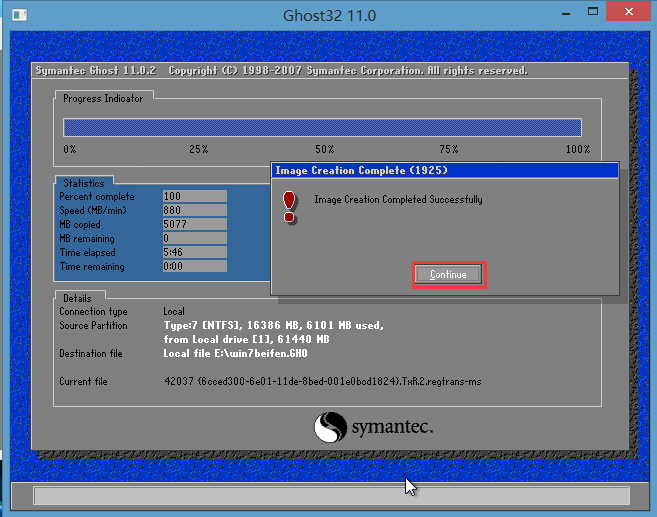Screen dimensions: 657x517
Task: Click the progress indicator bar
Action: 322,127
